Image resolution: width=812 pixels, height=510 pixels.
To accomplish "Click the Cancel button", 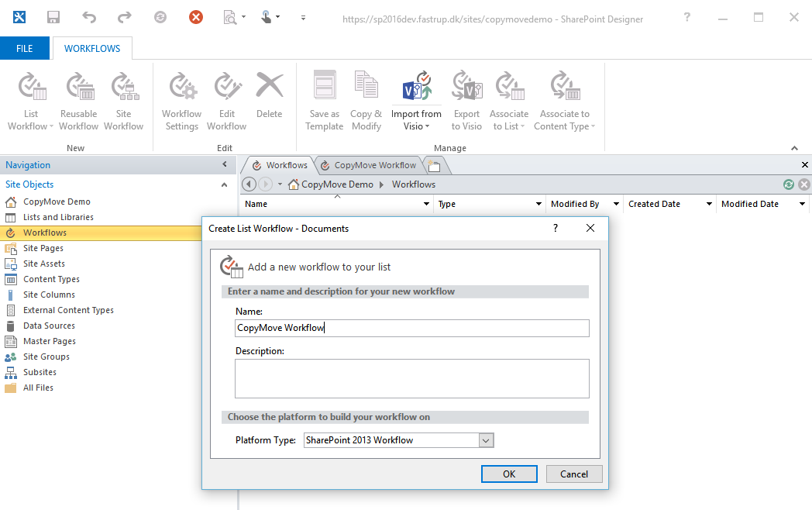I will pyautogui.click(x=573, y=474).
